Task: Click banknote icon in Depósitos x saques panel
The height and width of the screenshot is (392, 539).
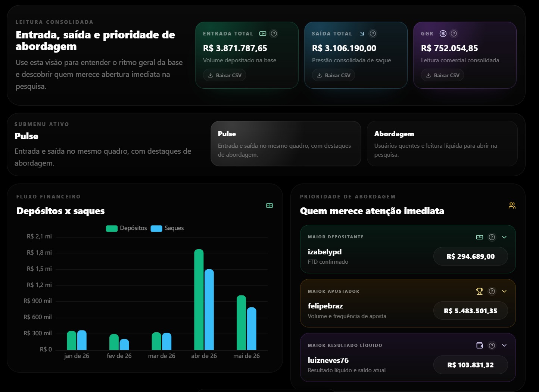Action: click(269, 206)
